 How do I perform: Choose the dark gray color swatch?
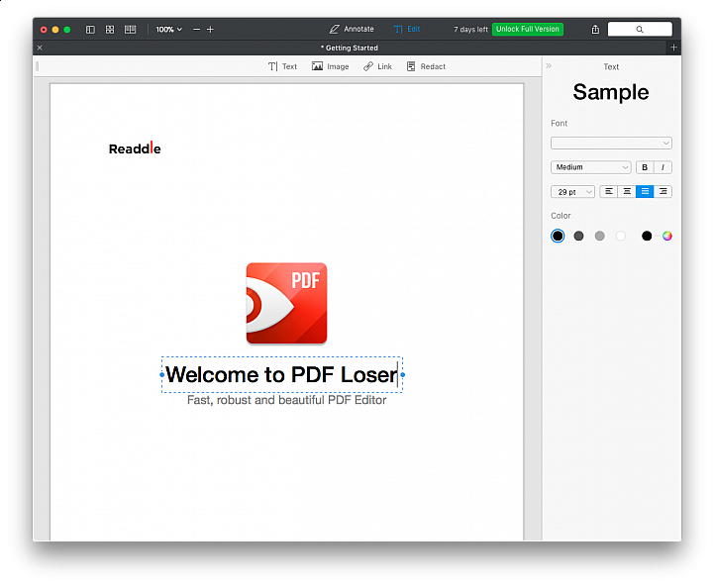(578, 236)
